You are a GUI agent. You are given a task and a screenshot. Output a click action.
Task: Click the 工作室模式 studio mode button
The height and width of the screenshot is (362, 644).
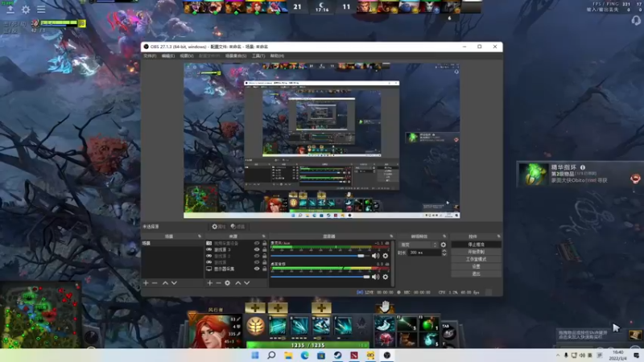click(x=476, y=259)
